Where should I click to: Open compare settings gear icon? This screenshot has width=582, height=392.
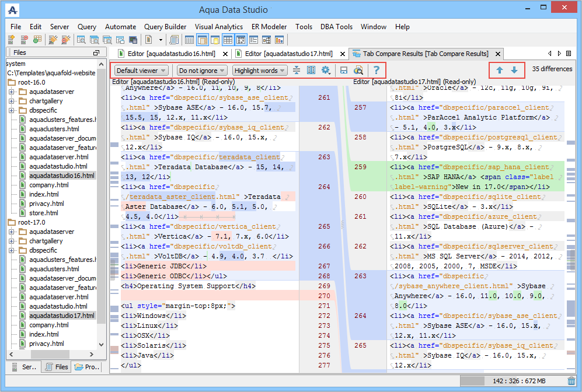pos(326,70)
